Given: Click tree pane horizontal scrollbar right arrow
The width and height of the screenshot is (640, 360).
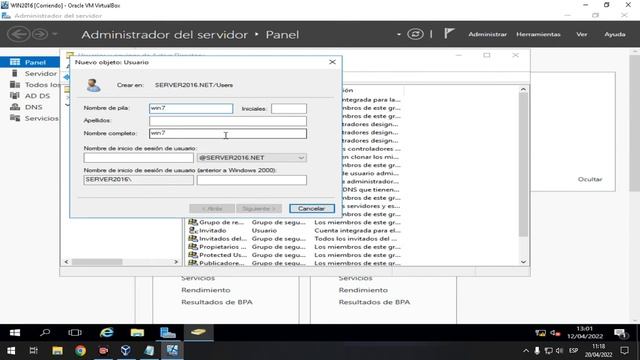Looking at the screenshot, I should pos(176,262).
